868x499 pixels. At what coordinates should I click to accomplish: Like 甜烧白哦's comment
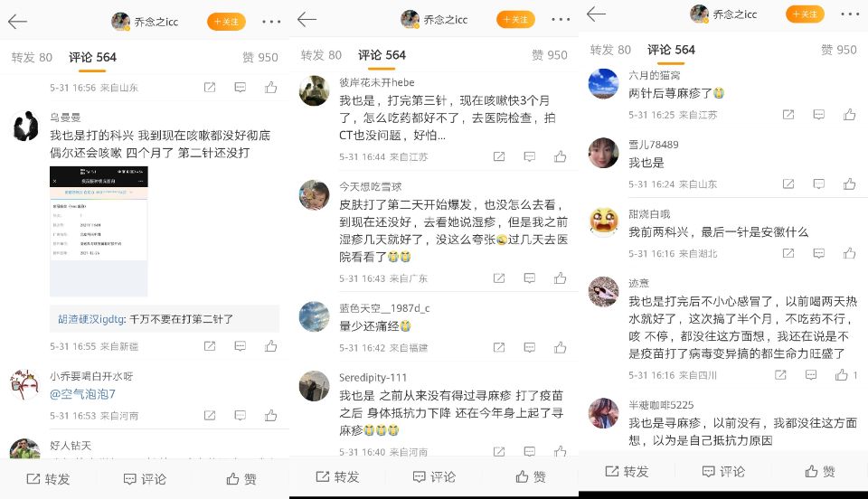click(849, 253)
